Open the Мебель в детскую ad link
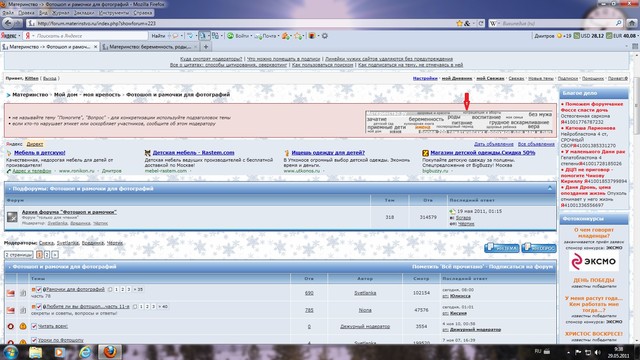The image size is (640, 360). 40,153
